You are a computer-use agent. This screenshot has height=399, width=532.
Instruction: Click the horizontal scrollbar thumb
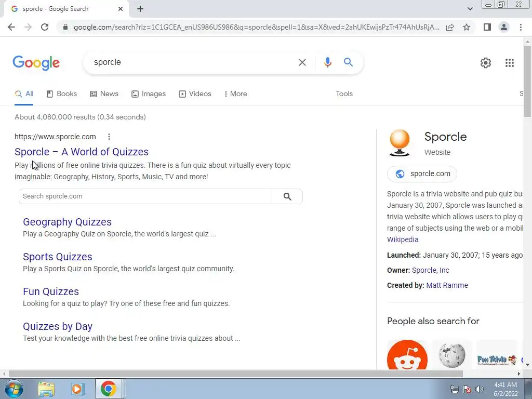pos(235,374)
